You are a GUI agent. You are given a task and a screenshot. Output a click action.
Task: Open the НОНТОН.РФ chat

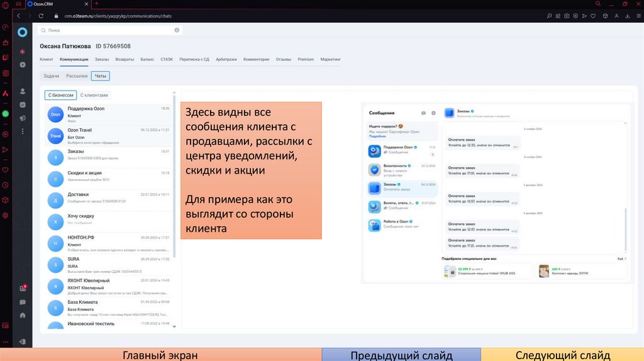coord(108,243)
